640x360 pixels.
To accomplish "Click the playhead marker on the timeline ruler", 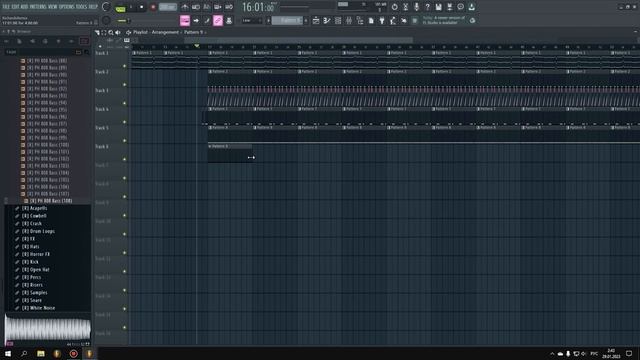I will pos(197,46).
